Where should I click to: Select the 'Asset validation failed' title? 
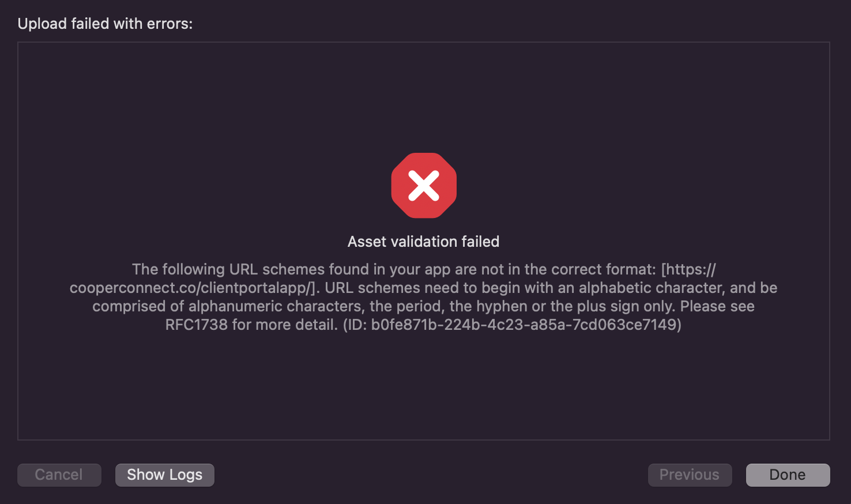424,242
